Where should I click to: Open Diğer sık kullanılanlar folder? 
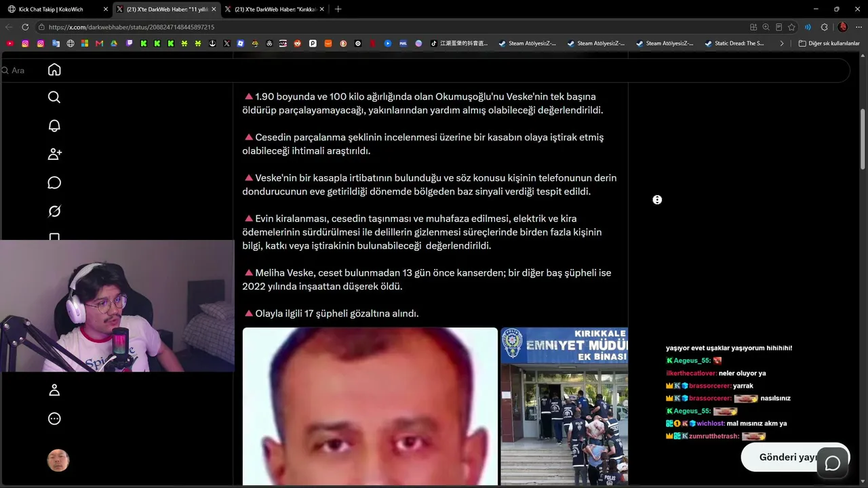point(829,43)
